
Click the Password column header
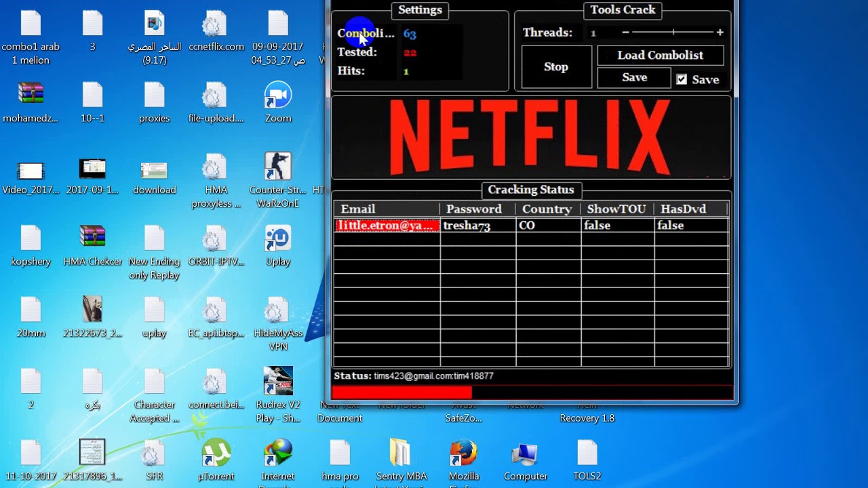point(477,209)
